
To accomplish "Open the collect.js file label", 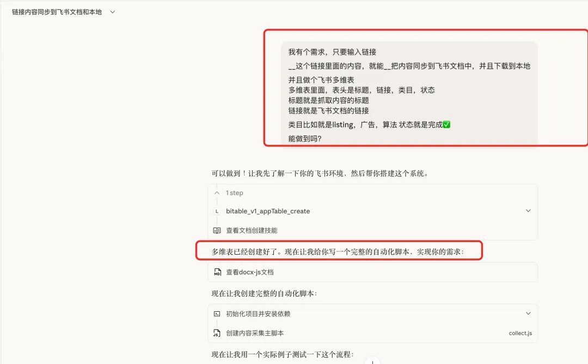I will tap(520, 332).
